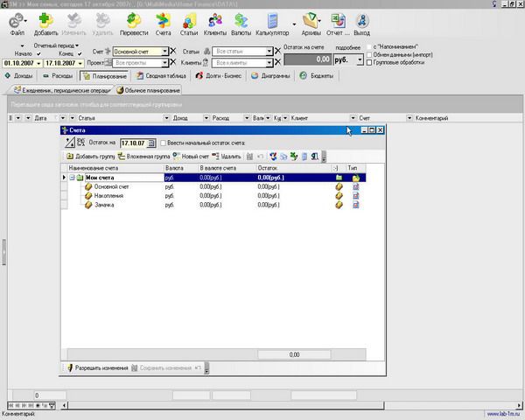Open the Валюты (currencies) toolbar icon
This screenshot has width=525, height=420.
(241, 24)
